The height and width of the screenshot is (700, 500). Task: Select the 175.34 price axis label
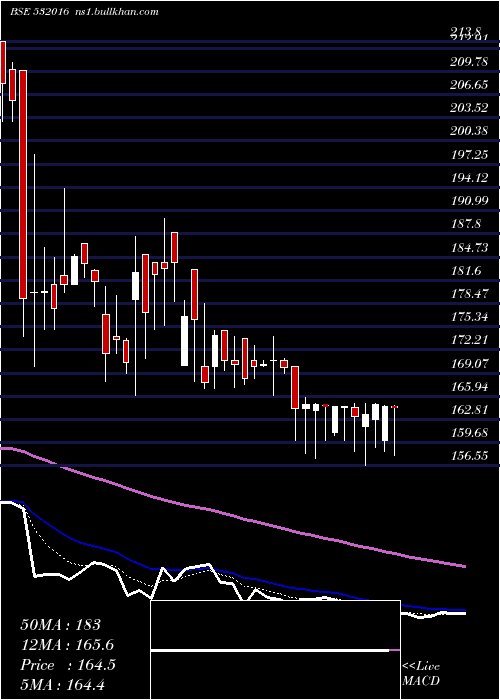click(469, 317)
